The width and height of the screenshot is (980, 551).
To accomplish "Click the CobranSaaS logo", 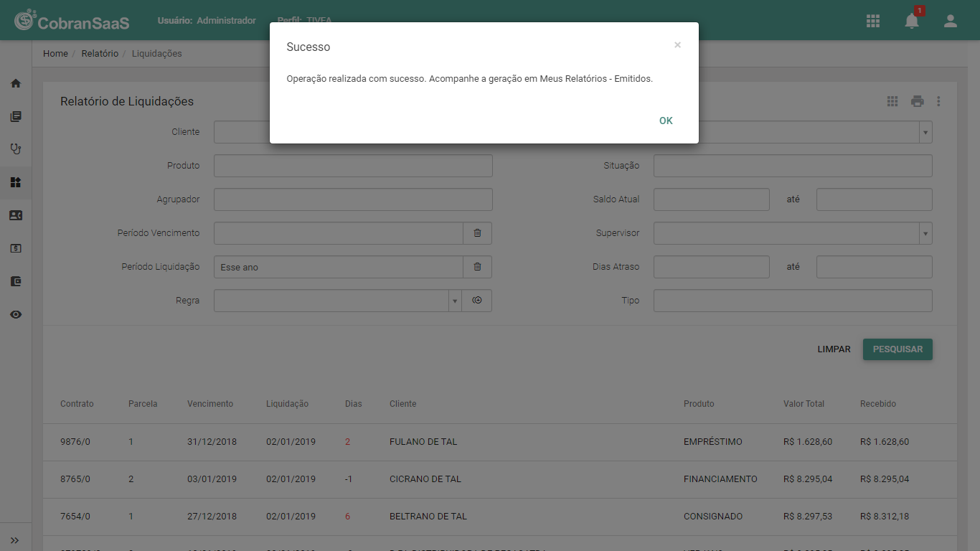I will click(x=72, y=21).
